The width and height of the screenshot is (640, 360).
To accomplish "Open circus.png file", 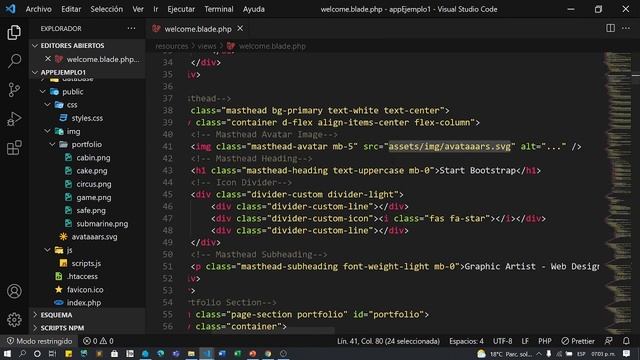I will 93,184.
